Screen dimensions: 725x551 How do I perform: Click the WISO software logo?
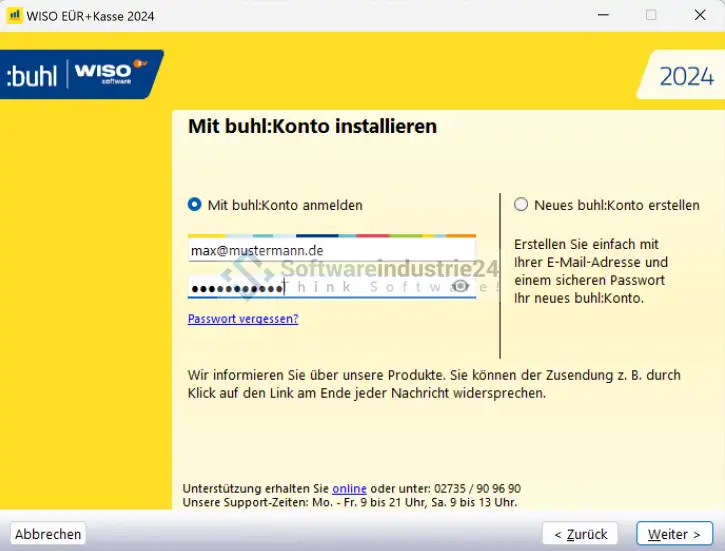(x=103, y=73)
